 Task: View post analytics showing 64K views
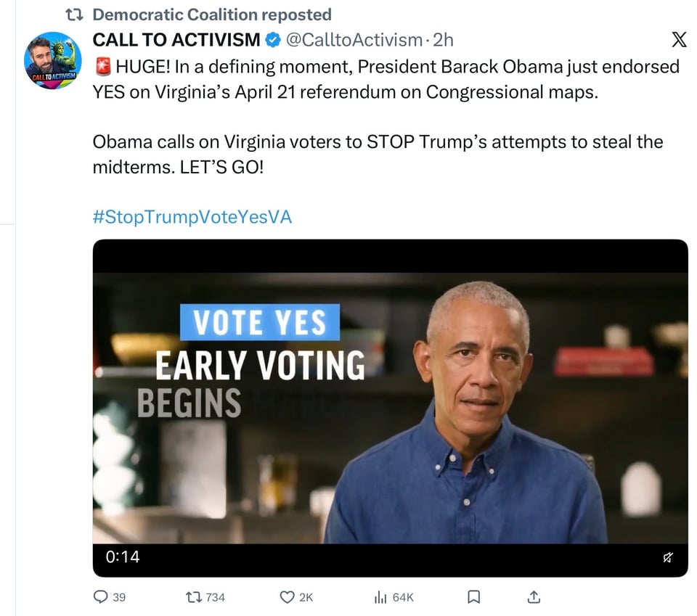(380, 597)
